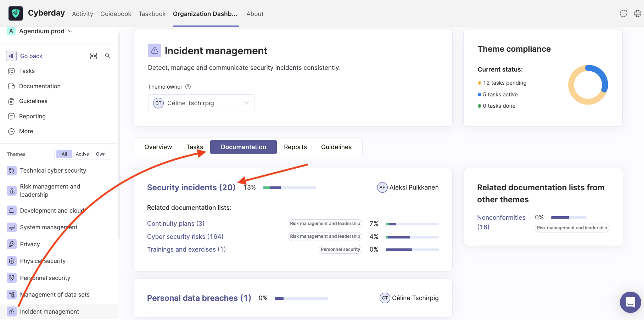Click the Theme compliance donut chart

click(588, 85)
